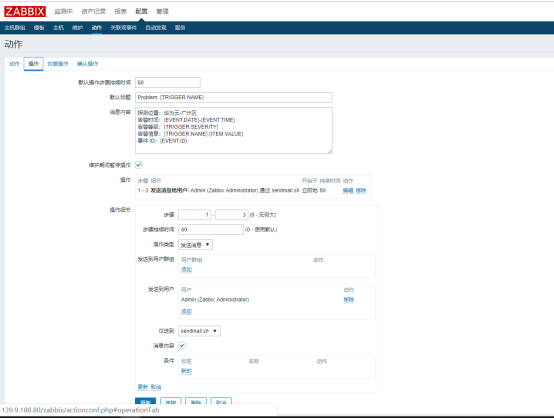Open the 报表 main menu

point(120,11)
